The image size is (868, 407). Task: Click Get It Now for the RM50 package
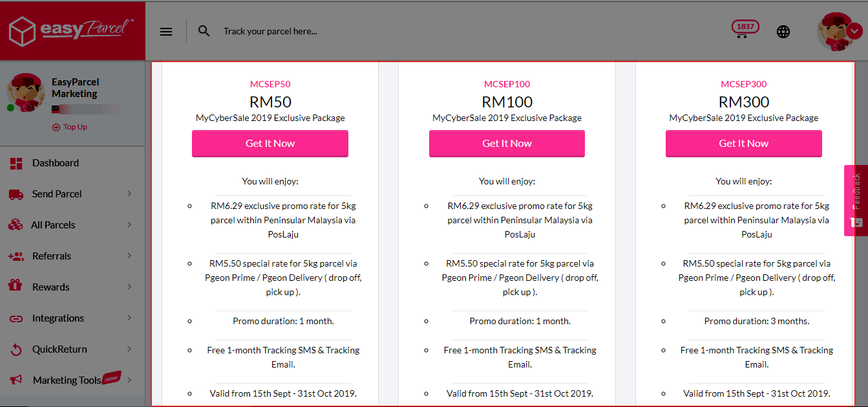pos(270,144)
